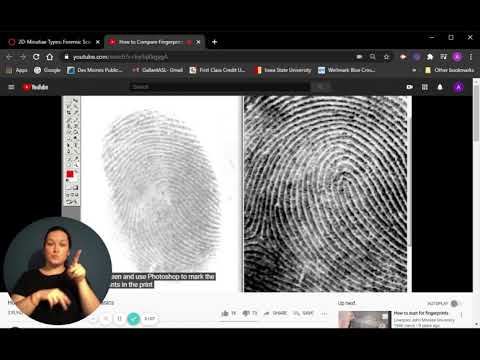Open the Google bookmark
The width and height of the screenshot is (480, 360).
point(48,70)
